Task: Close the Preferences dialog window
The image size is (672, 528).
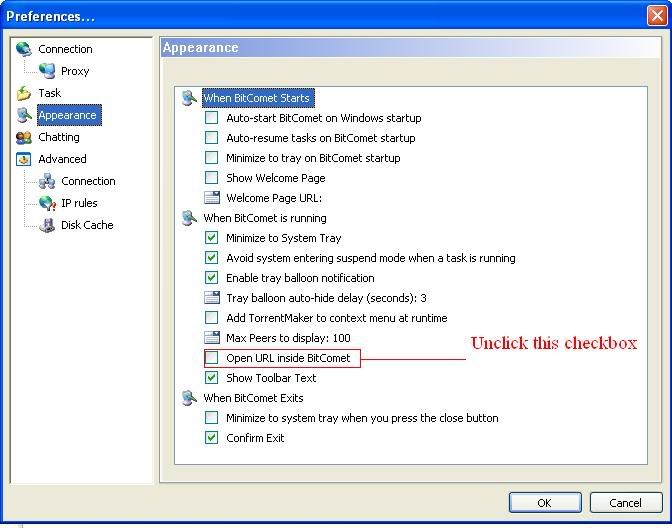Action: 657,16
